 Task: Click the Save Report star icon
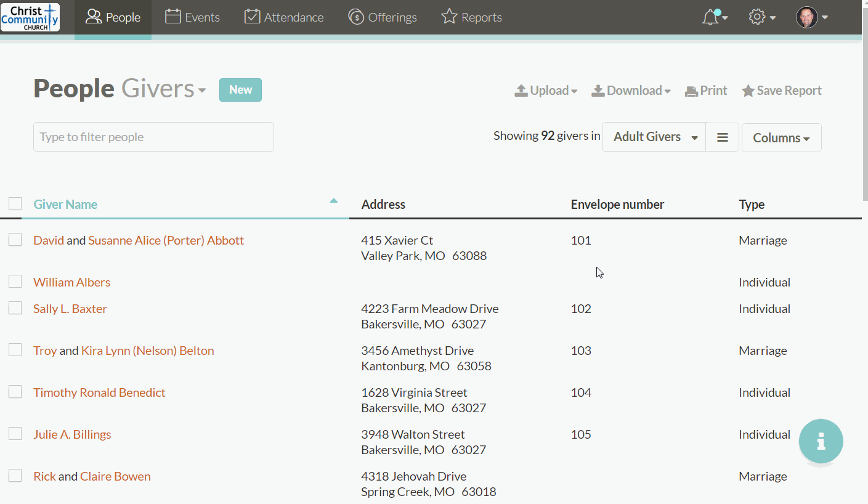tap(748, 90)
